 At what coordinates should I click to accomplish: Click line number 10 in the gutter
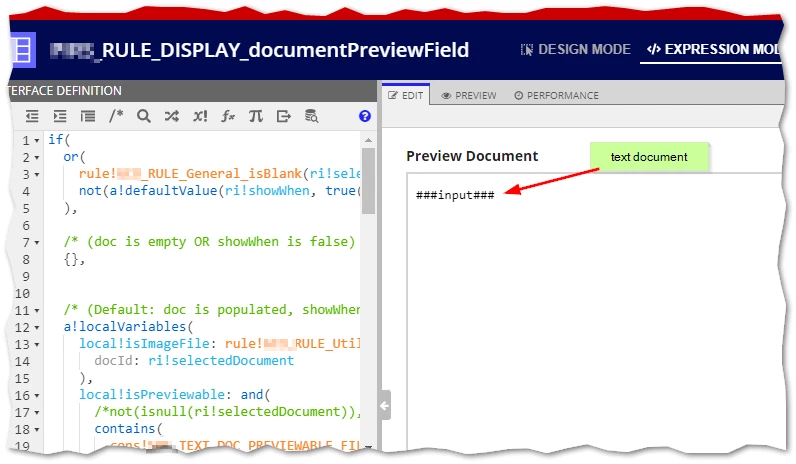[22, 293]
